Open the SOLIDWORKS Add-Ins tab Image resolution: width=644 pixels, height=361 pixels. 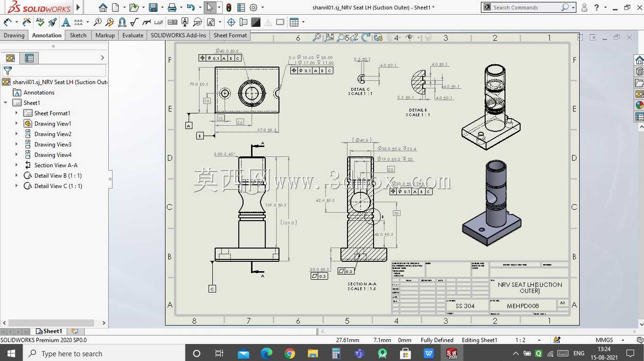[178, 35]
